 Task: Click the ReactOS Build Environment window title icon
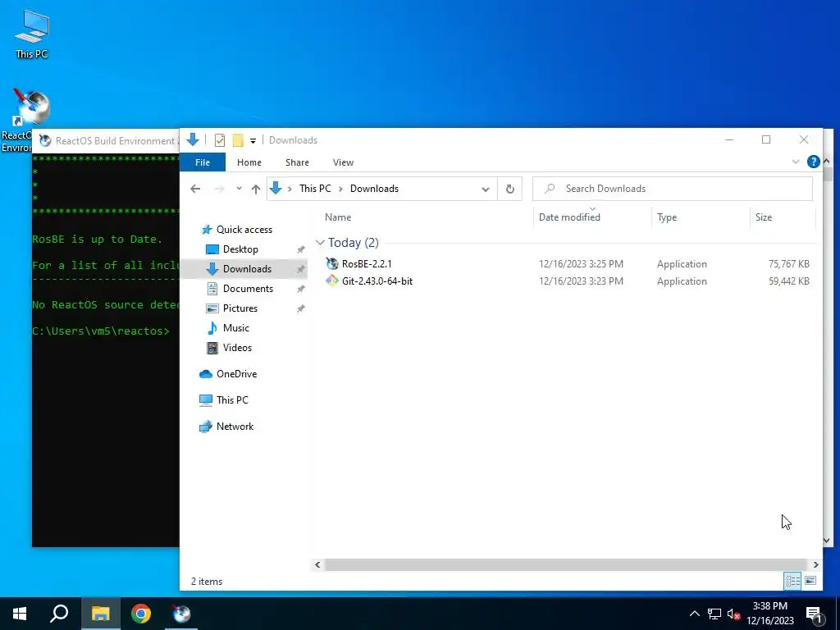point(46,141)
